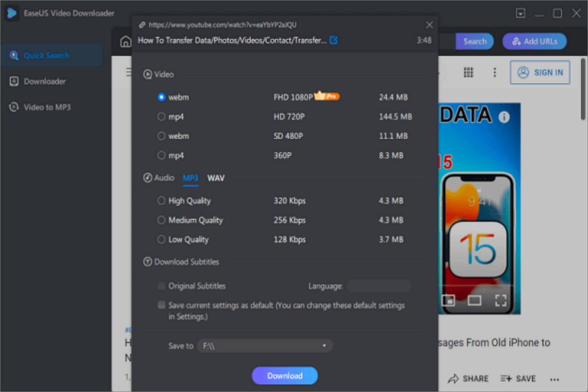588x392 pixels.
Task: Click the EaseUS Video Downloader logo icon
Action: [12, 13]
